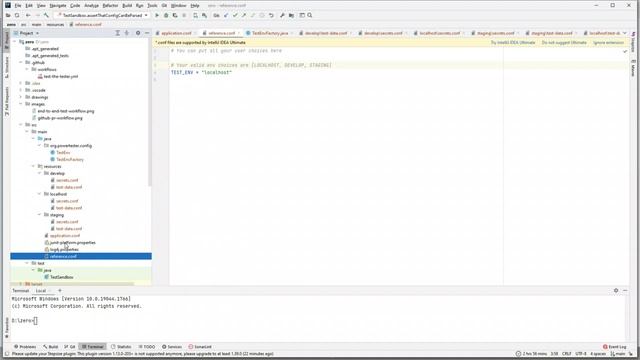Click the UTF-8 encoding in the status bar
Viewport: 640px width, 360px height.
pyautogui.click(x=580, y=354)
